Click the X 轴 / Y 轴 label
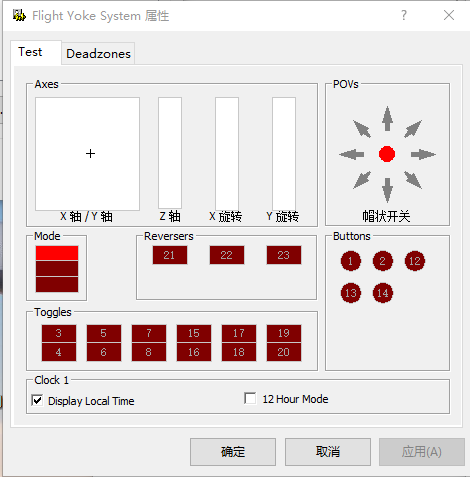This screenshot has width=470, height=477. pos(86,217)
